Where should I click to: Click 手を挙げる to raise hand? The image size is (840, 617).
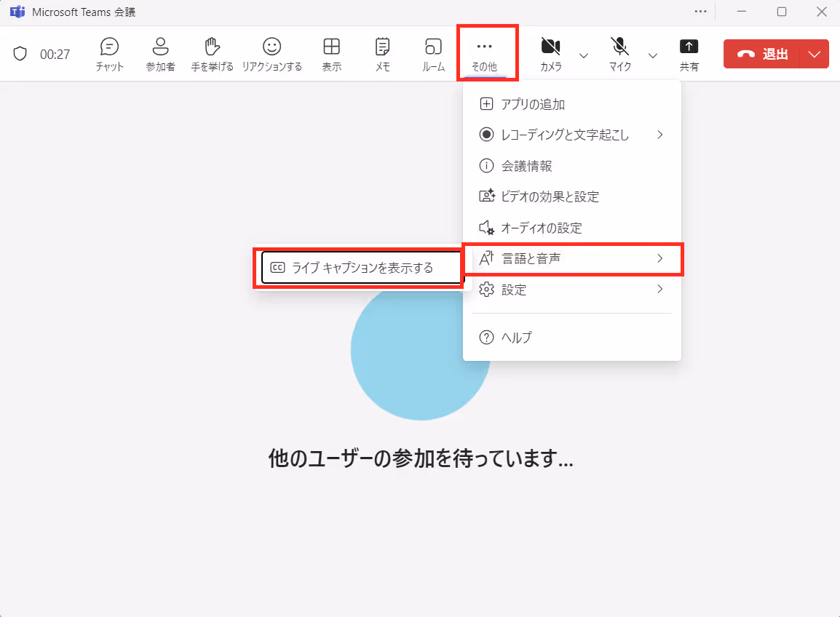[212, 55]
